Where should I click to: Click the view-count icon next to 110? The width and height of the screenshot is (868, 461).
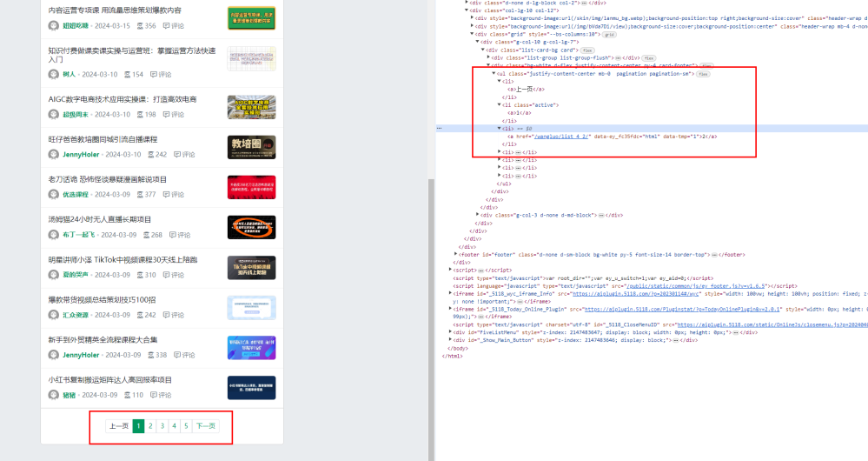[x=127, y=395]
